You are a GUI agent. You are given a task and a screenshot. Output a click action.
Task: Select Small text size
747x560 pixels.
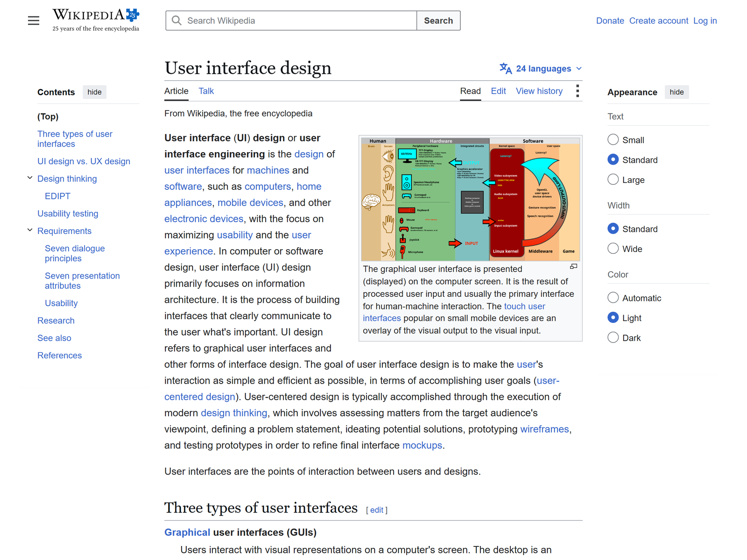pyautogui.click(x=613, y=140)
